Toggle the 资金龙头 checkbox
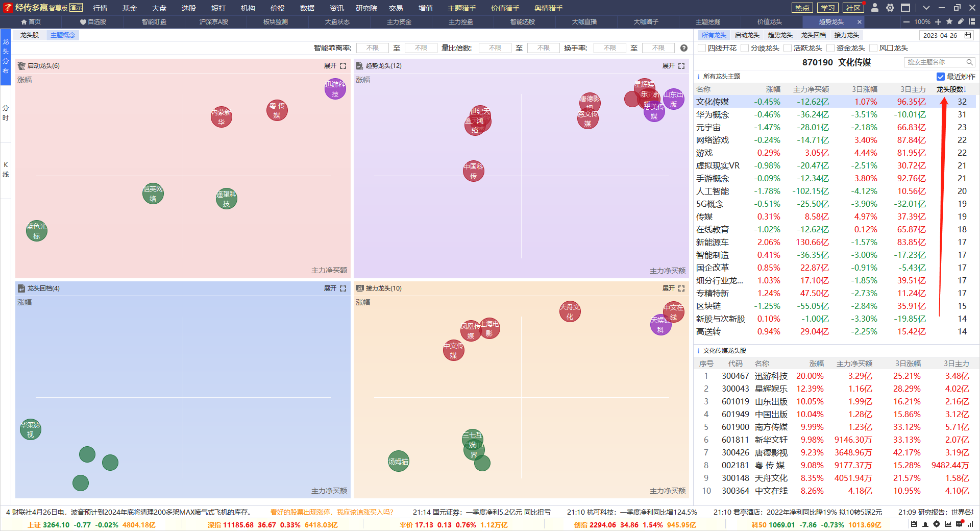Viewport: 980px width, 531px height. (x=830, y=48)
